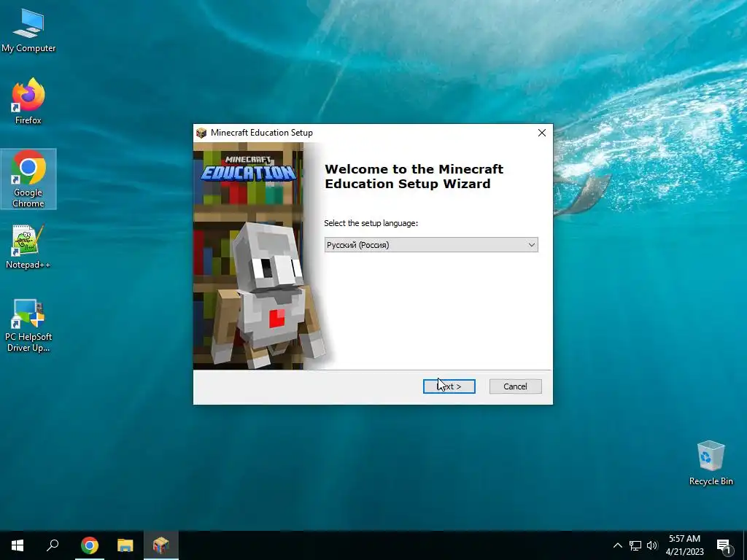Viewport: 747px width, 560px height.
Task: Select the Google Chrome desktop shortcut
Action: click(28, 179)
